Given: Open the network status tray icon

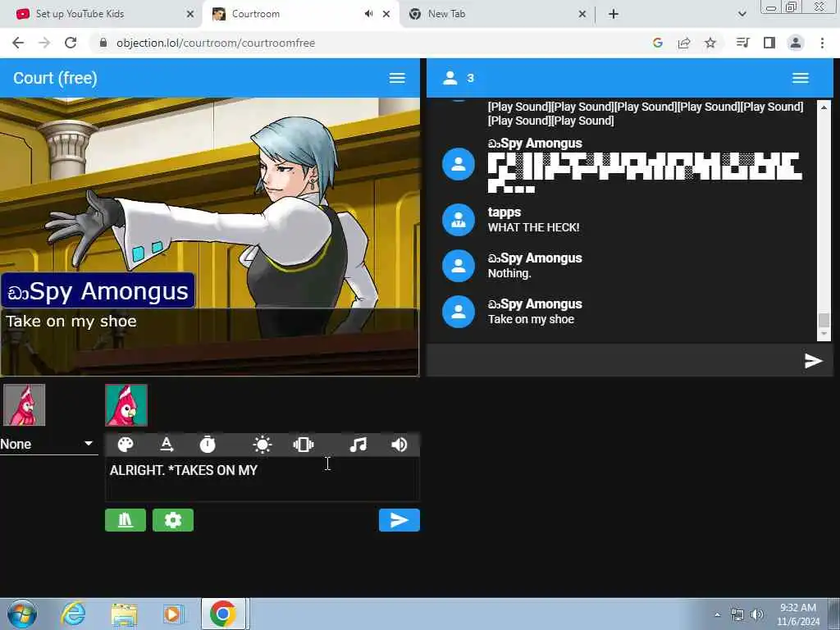Looking at the screenshot, I should (737, 615).
